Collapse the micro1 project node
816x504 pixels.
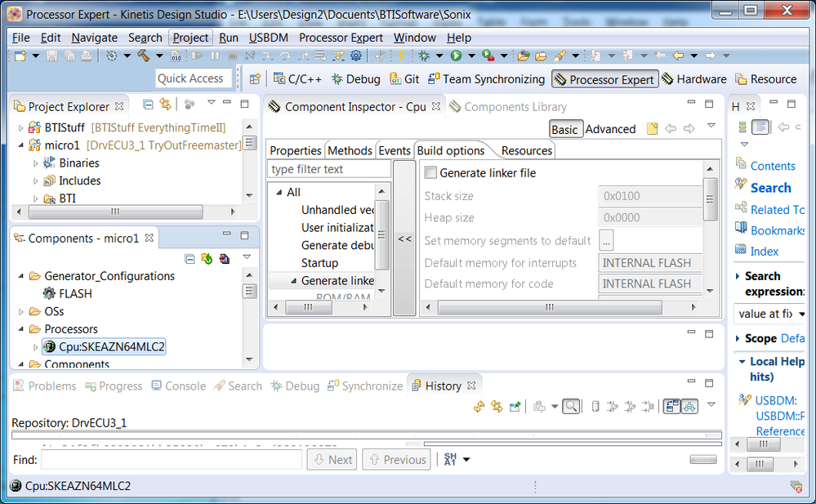[x=20, y=145]
